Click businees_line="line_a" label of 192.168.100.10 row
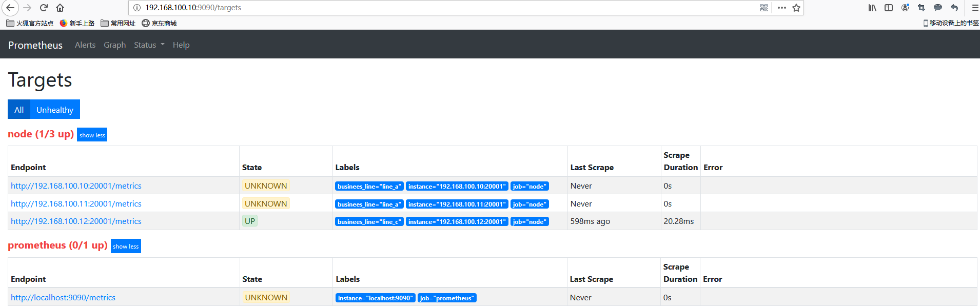 [369, 187]
